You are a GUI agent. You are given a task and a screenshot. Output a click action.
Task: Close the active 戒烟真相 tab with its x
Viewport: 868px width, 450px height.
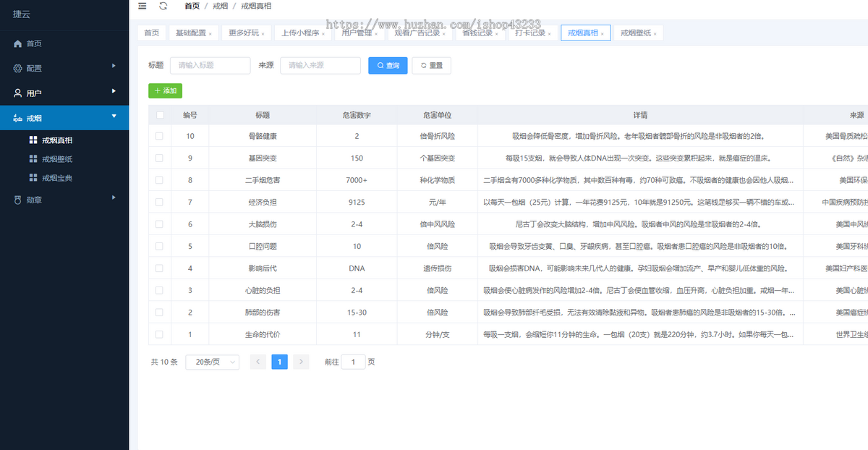point(603,33)
